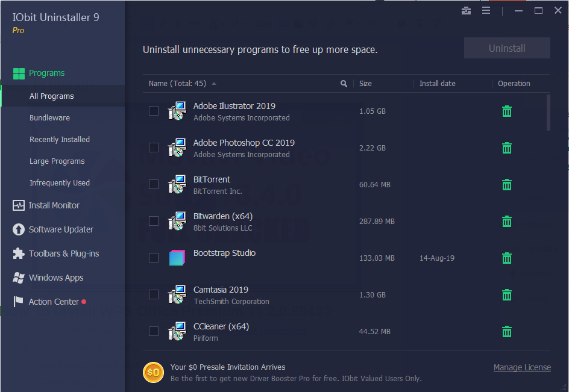Tick the Bitwarden (x64) checkbox
The height and width of the screenshot is (392, 569).
(x=154, y=221)
